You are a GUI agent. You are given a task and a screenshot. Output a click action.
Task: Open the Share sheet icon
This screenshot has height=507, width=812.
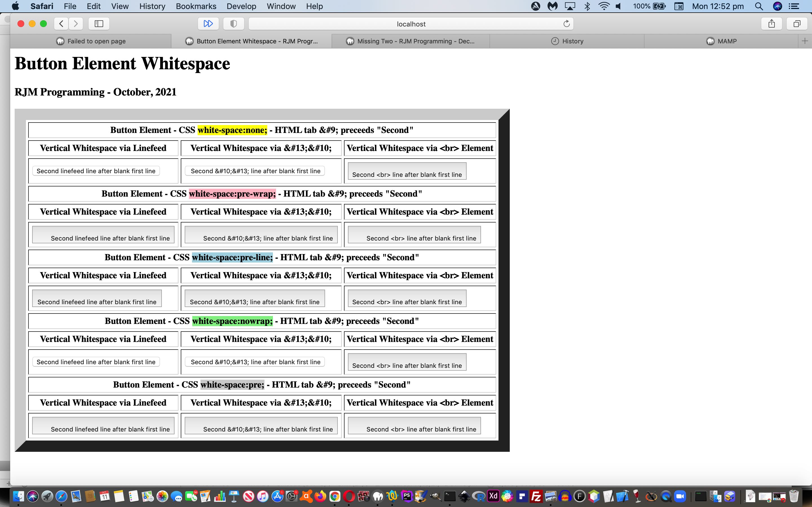tap(771, 23)
